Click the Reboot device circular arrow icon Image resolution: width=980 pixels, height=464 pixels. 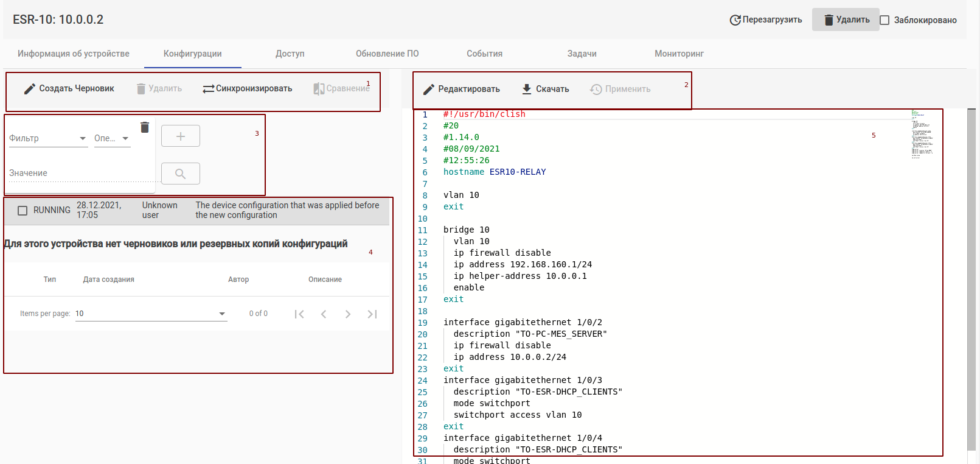735,20
